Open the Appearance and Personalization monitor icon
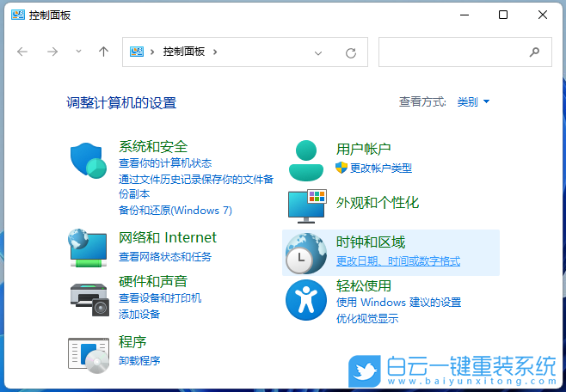The width and height of the screenshot is (566, 392). click(307, 206)
